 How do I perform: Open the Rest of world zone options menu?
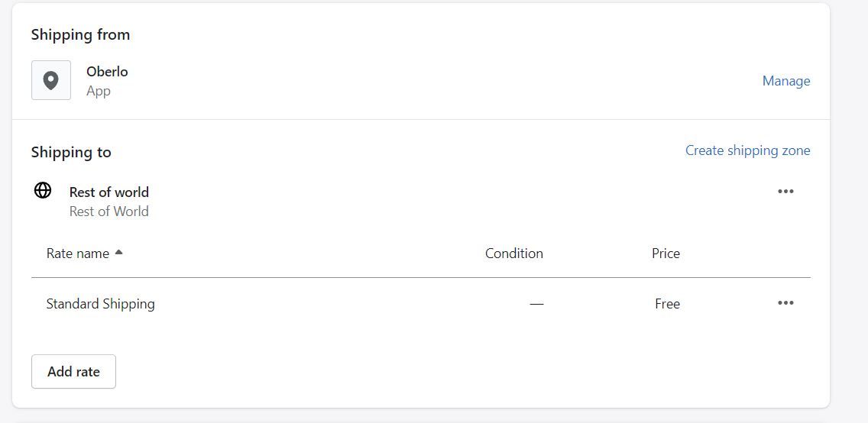point(785,192)
